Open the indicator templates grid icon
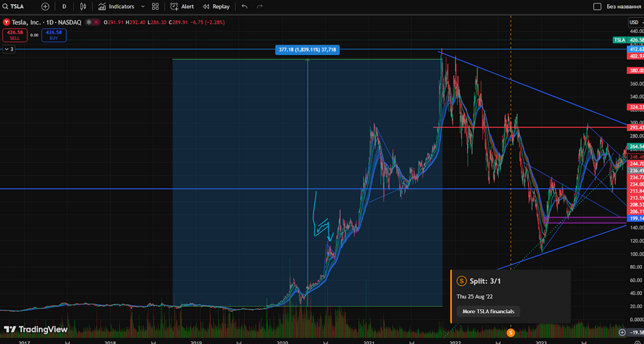The height and width of the screenshot is (344, 644). [x=156, y=6]
